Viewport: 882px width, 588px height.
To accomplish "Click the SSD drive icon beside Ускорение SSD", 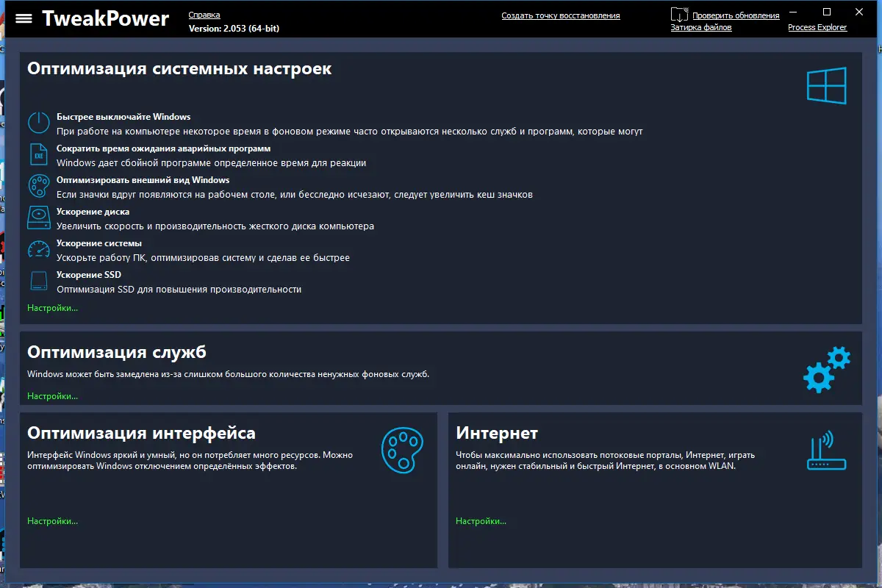I will click(38, 281).
